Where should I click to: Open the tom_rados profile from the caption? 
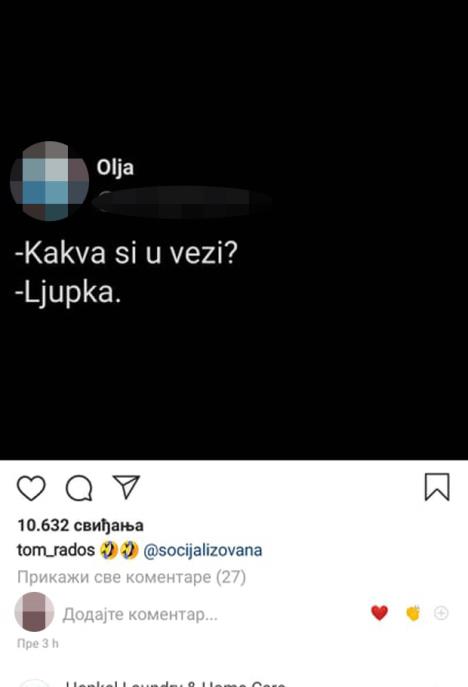point(56,550)
